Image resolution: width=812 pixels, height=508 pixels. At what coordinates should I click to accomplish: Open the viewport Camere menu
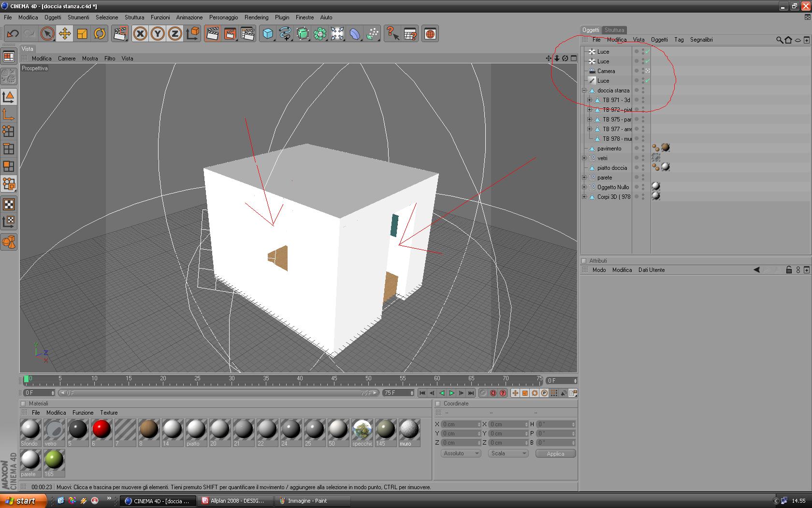(67, 59)
